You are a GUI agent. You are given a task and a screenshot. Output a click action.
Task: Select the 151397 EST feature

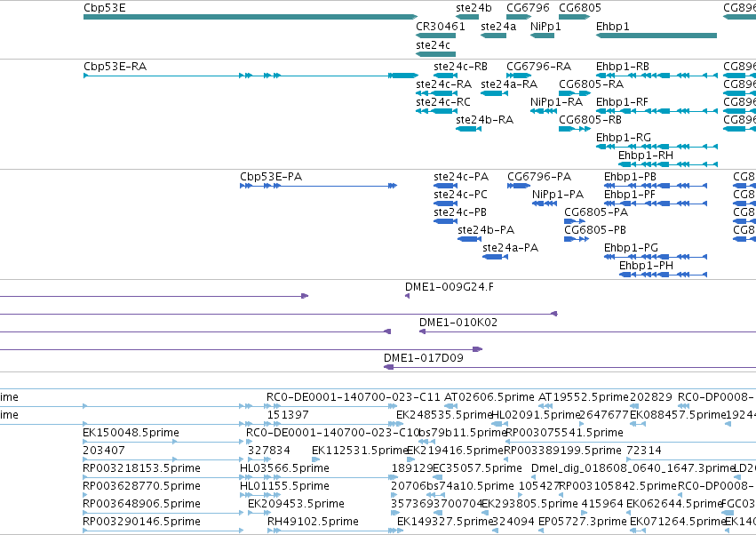pyautogui.click(x=336, y=424)
